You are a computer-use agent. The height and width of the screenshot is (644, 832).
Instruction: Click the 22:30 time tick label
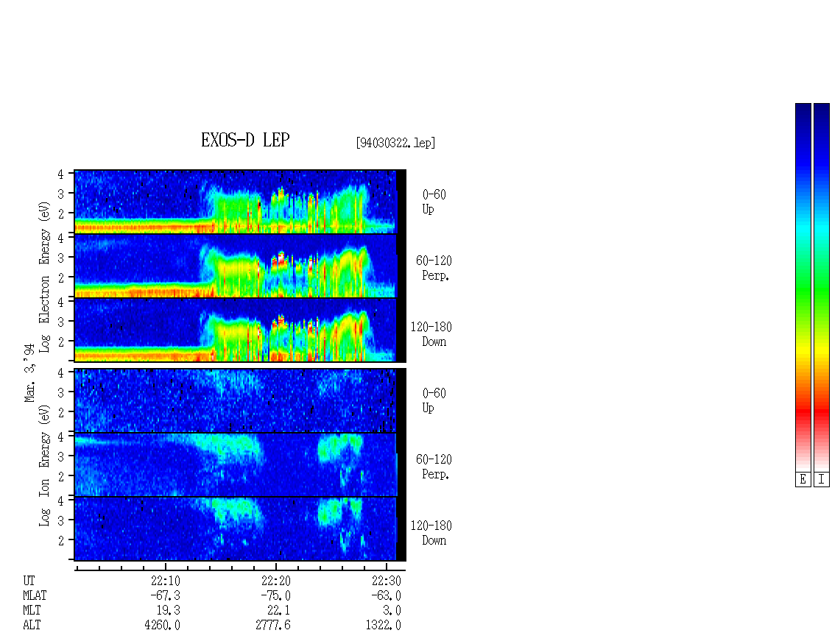pyautogui.click(x=387, y=581)
